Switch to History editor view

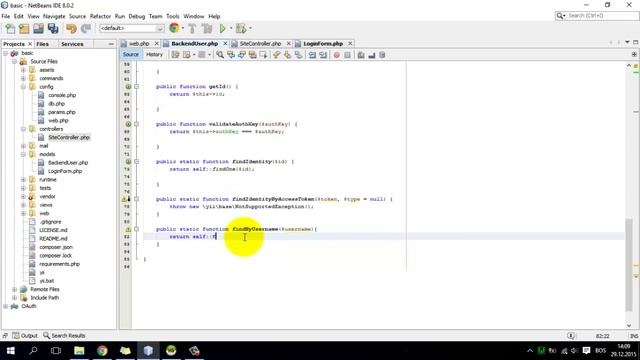tap(154, 54)
